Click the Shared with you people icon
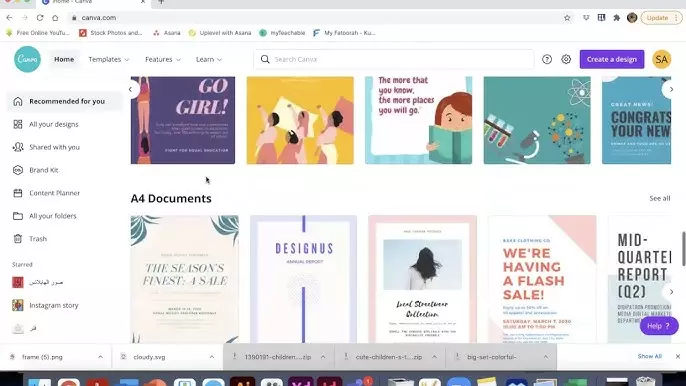Viewport: 686px width, 386px height. [18, 147]
